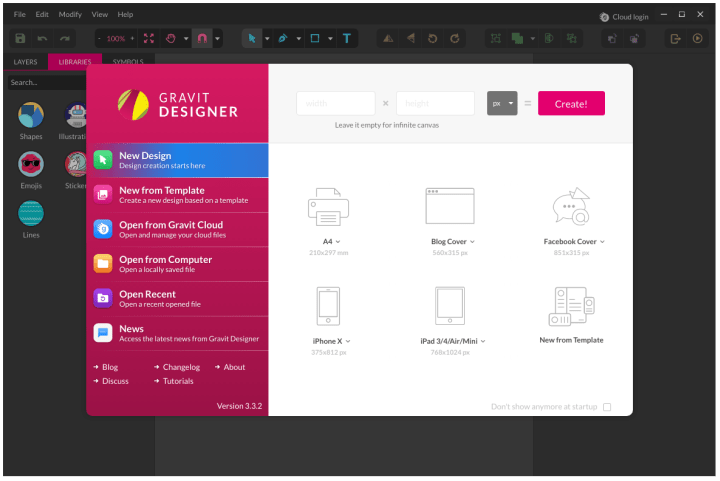Select the Rectangle shape tool

pos(315,39)
